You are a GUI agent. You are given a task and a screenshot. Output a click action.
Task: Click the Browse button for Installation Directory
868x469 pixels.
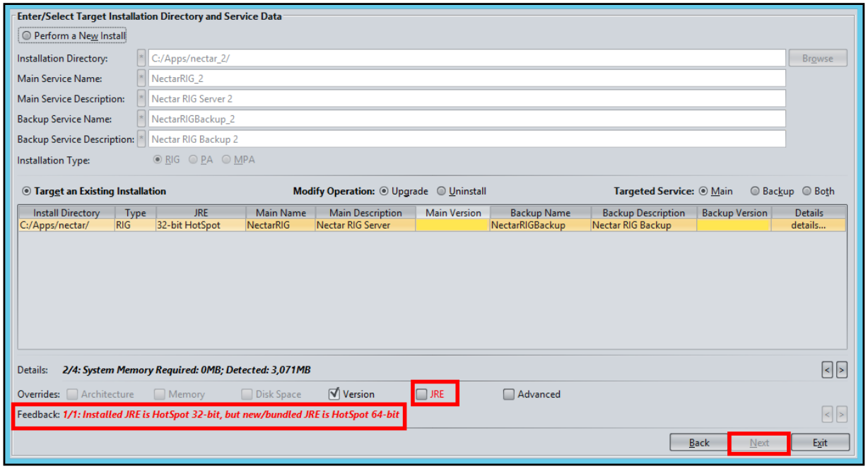(x=818, y=59)
